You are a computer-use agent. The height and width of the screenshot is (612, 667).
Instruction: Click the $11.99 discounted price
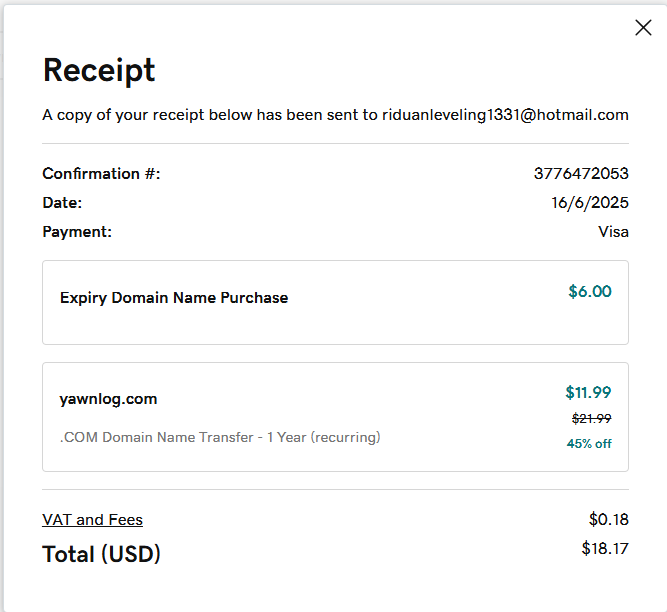(588, 392)
